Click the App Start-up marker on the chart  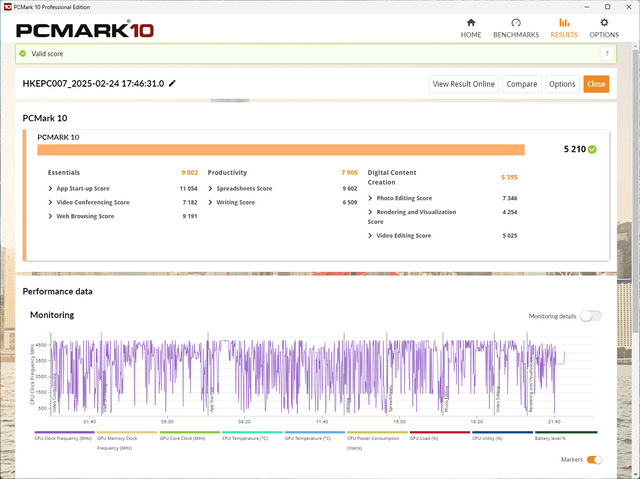211,400
